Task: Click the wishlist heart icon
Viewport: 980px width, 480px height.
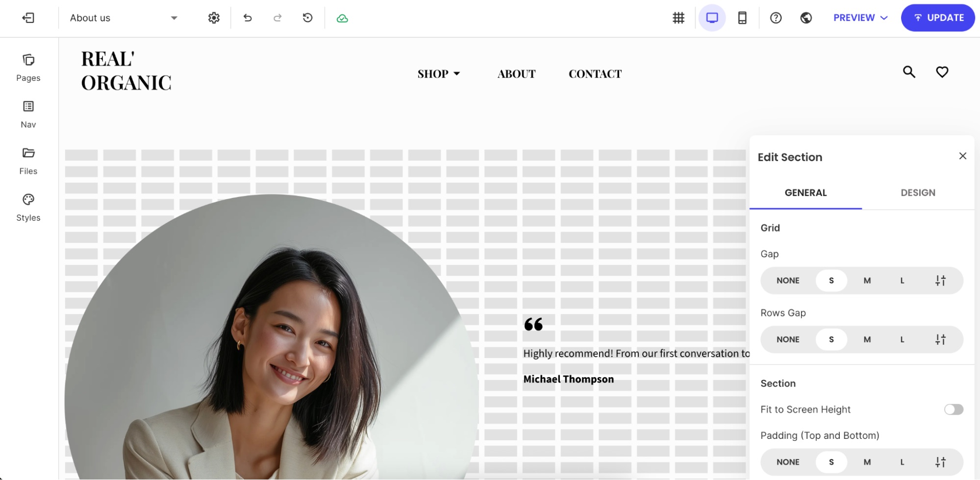Action: click(x=942, y=72)
